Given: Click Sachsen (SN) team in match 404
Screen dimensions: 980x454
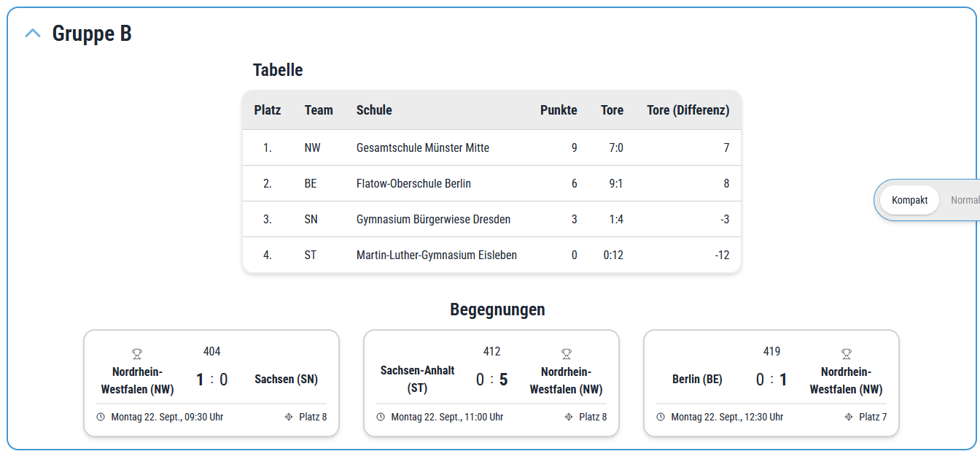Looking at the screenshot, I should coord(286,380).
